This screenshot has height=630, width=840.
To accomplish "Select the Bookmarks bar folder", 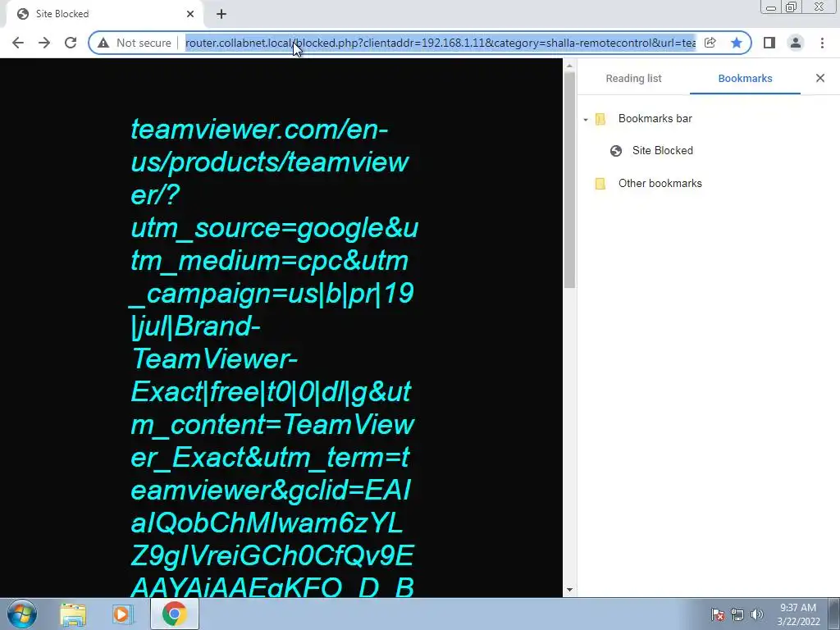I will 655,118.
